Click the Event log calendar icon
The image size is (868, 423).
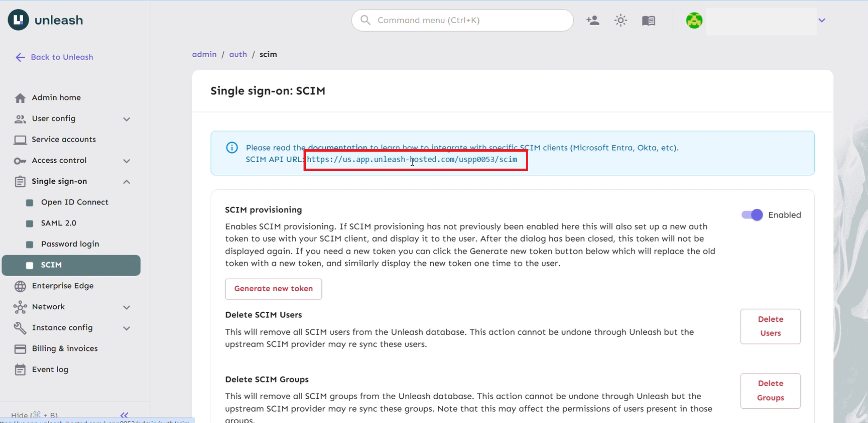click(x=20, y=370)
